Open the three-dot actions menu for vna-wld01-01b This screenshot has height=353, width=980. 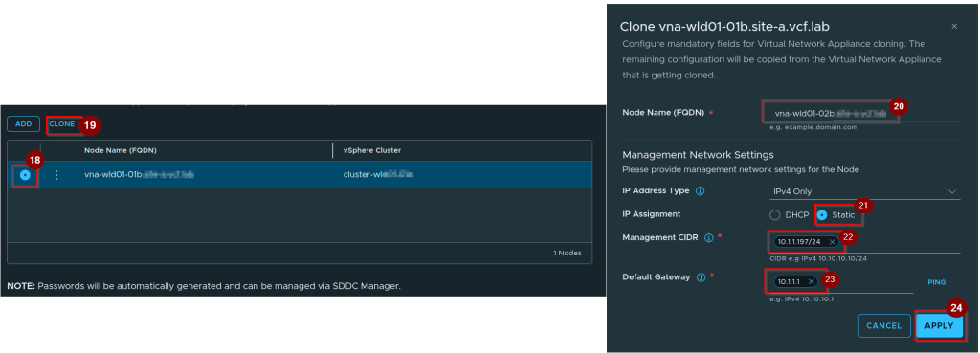tap(56, 176)
